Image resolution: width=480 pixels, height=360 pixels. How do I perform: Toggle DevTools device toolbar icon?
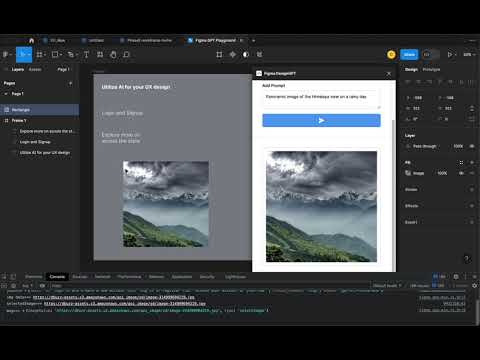click(x=13, y=277)
